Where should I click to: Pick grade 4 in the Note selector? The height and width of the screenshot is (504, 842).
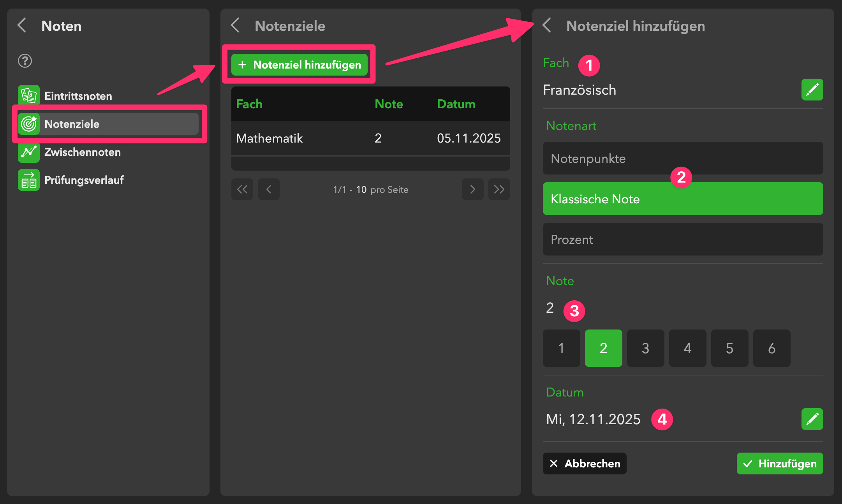(687, 348)
